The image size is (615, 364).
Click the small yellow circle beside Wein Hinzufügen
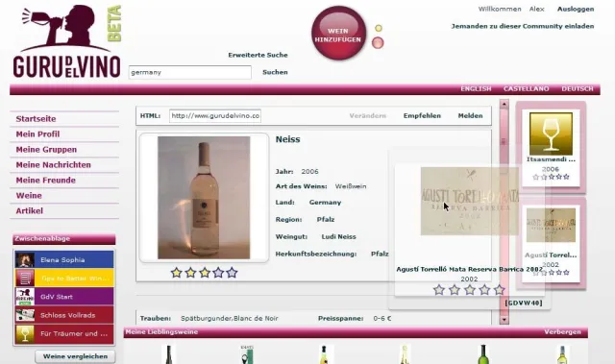pos(378,28)
